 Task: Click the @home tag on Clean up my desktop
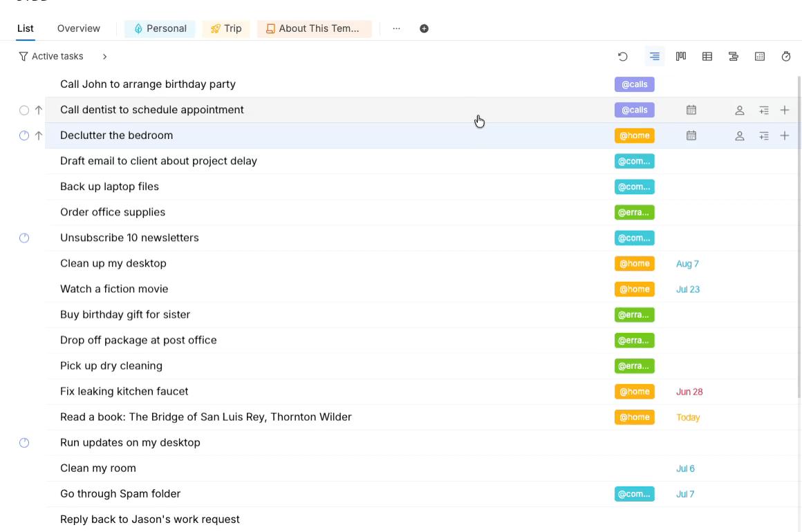pos(634,264)
